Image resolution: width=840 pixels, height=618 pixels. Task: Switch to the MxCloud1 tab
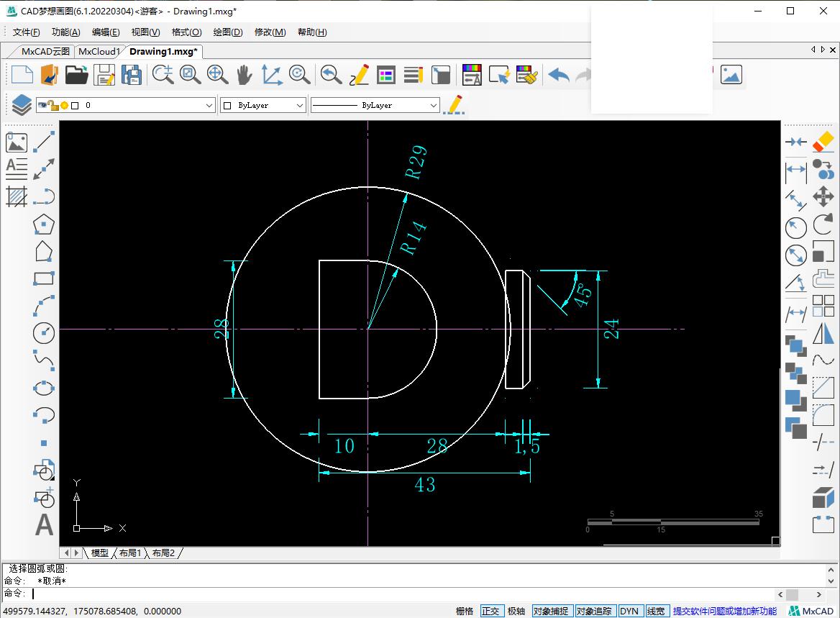[99, 51]
